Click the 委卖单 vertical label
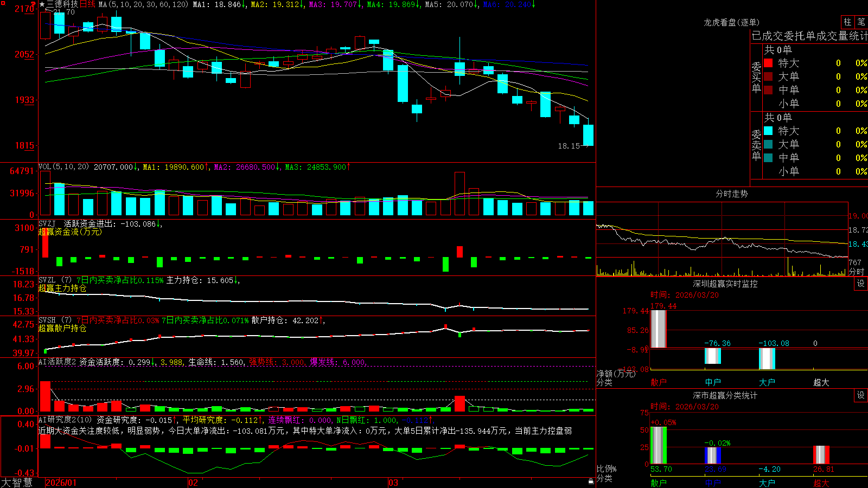This screenshot has height=488, width=868. (756, 145)
